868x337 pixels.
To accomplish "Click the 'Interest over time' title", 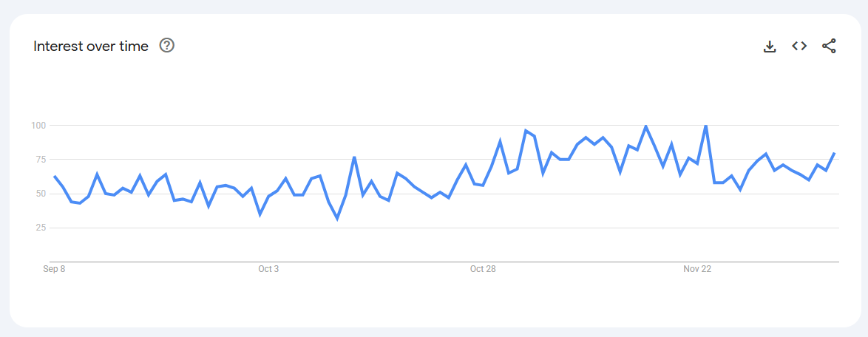I will coord(91,46).
